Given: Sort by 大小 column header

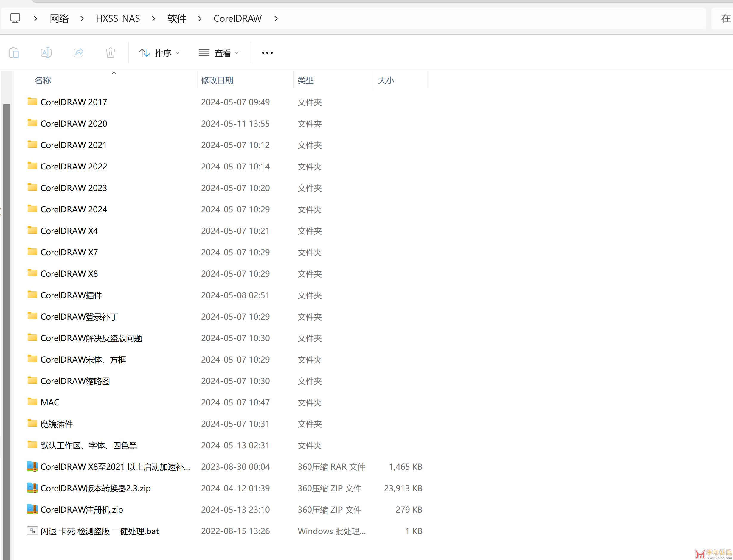Looking at the screenshot, I should click(x=386, y=80).
